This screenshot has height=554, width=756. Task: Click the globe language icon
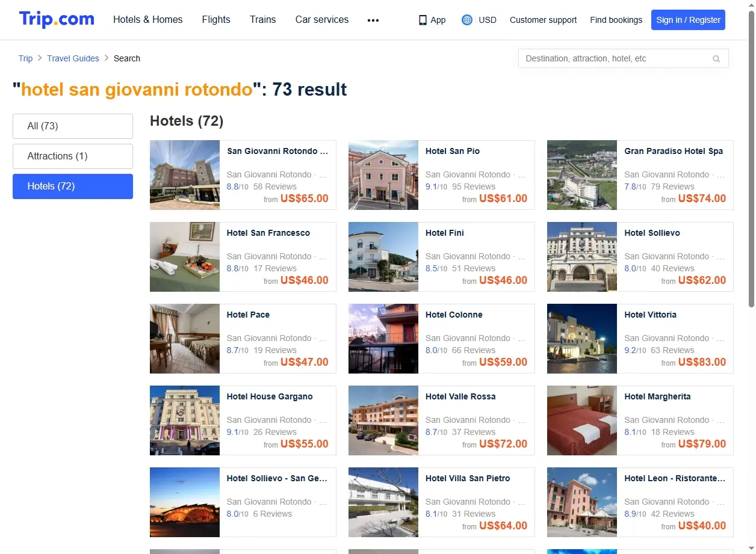(x=467, y=20)
